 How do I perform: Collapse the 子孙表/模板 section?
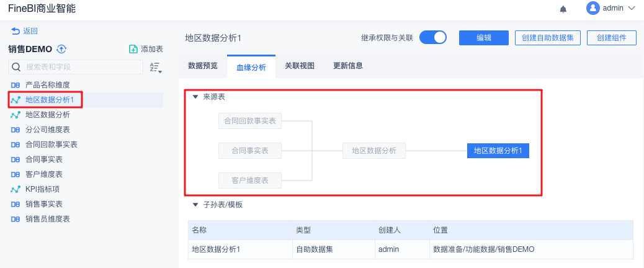pyautogui.click(x=195, y=205)
